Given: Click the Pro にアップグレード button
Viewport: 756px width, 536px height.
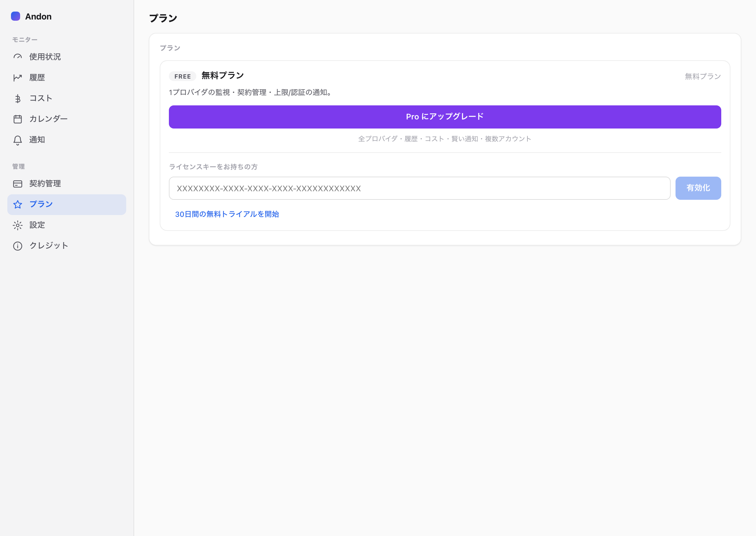Looking at the screenshot, I should pos(445,117).
